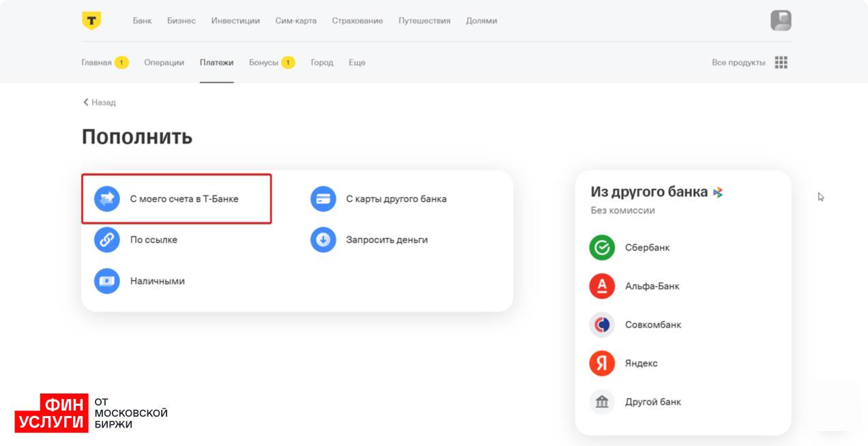This screenshot has height=446, width=868.
Task: Click the transfer arrows icon for T-Bank account
Action: pyautogui.click(x=107, y=199)
